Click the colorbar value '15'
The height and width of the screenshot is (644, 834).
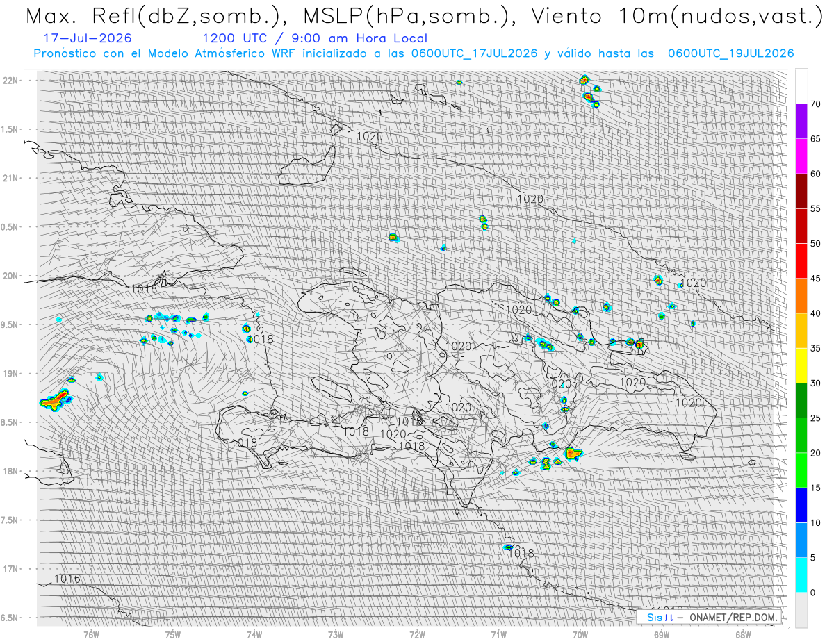click(x=815, y=488)
